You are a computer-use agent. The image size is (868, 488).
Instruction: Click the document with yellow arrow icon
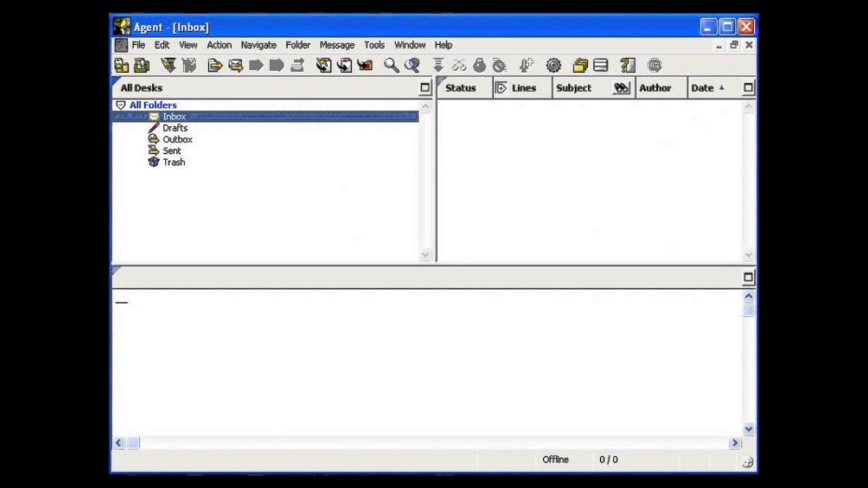[x=215, y=66]
